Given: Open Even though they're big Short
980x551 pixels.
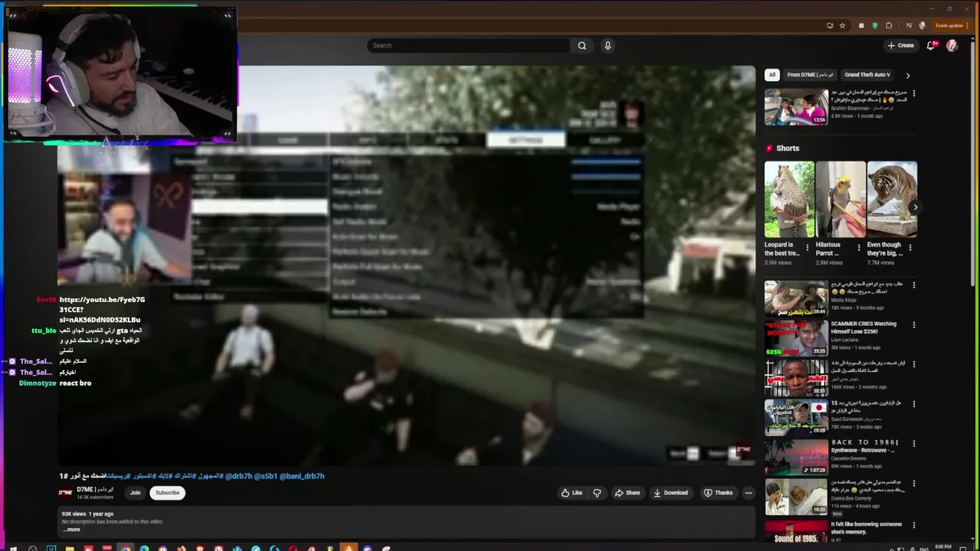Looking at the screenshot, I should click(x=892, y=199).
